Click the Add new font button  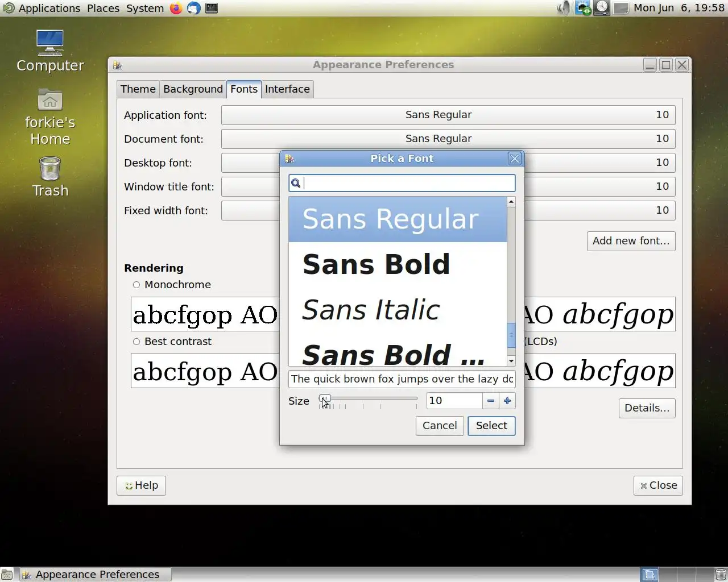[x=631, y=241]
